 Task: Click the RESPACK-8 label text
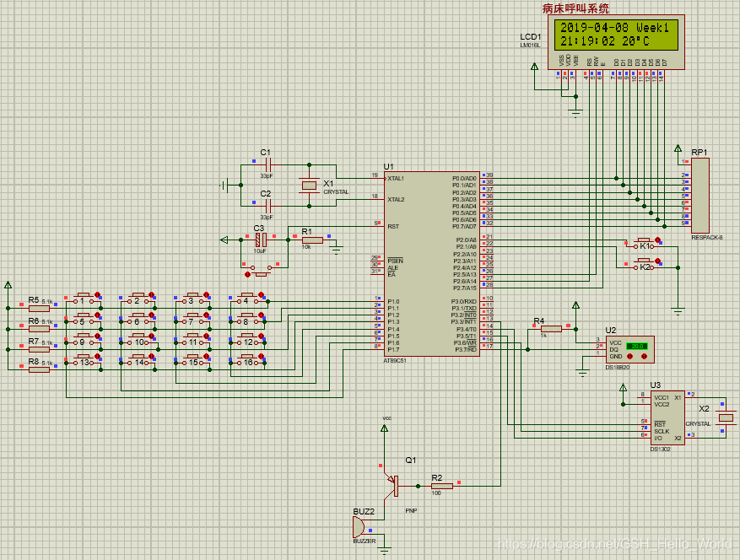707,237
